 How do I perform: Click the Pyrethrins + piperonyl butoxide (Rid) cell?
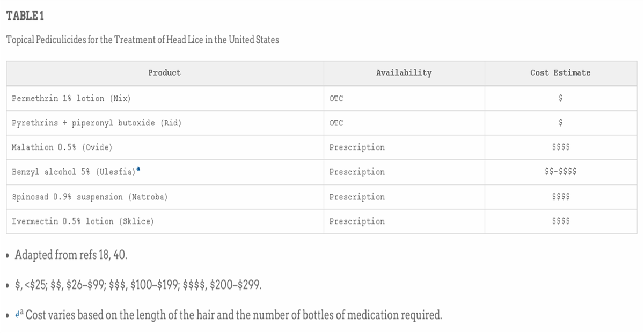tap(165, 123)
